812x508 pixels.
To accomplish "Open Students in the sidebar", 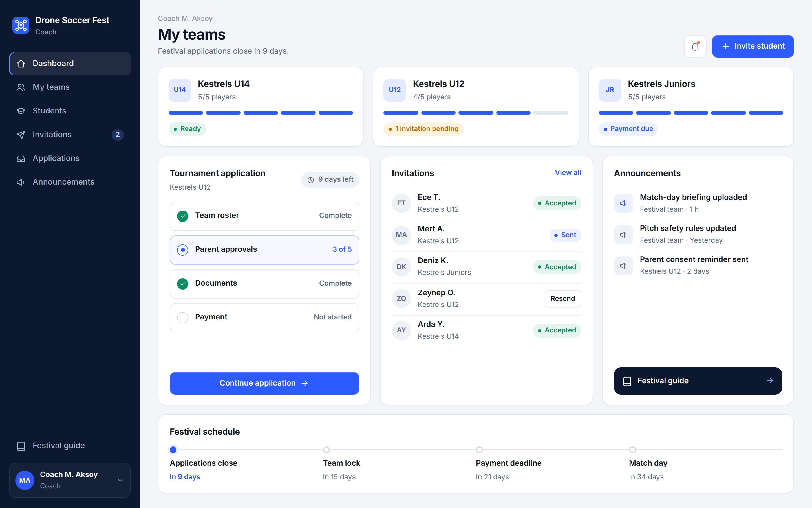I will coord(70,111).
